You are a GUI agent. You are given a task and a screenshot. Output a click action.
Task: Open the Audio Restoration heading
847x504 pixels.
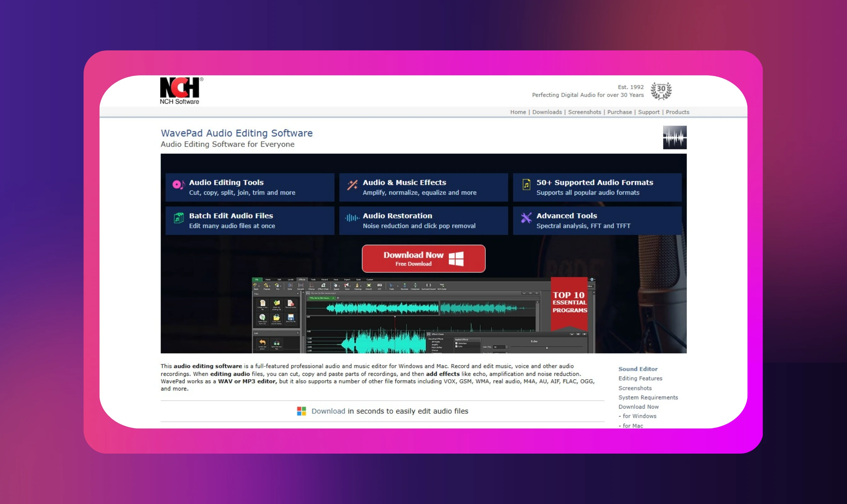point(397,216)
